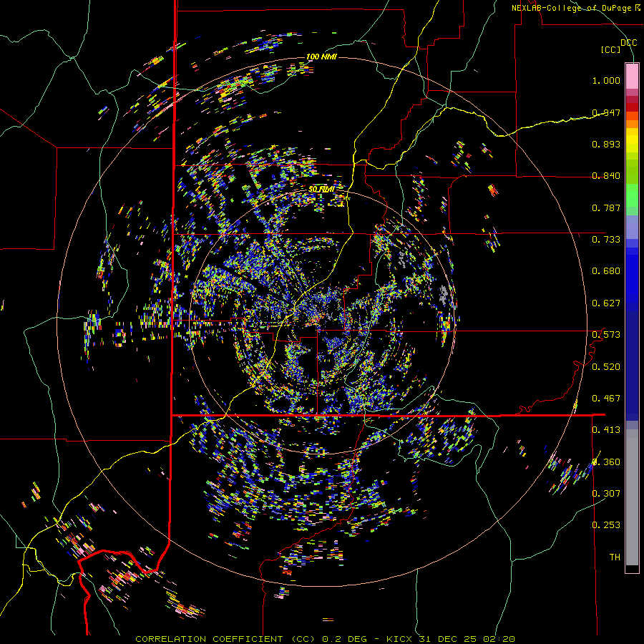Screen dimensions: 644x644
Task: Pick the lavender segment of the color bar
Action: pyautogui.click(x=632, y=227)
